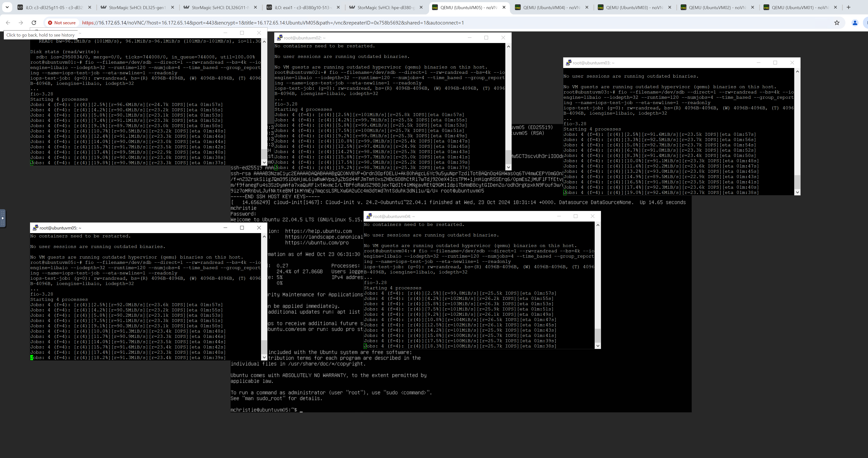Click scroll-down arrow in ubuntuvm02 window

508,167
